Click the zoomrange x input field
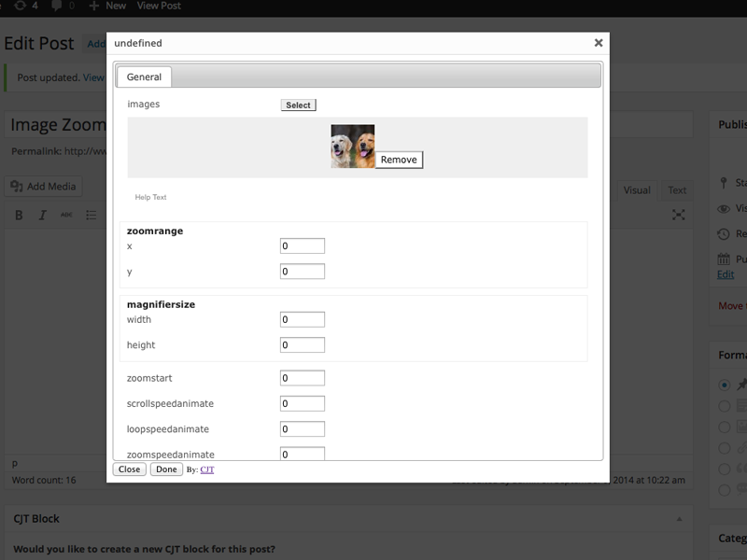Viewport: 747px width, 560px height. tap(303, 246)
